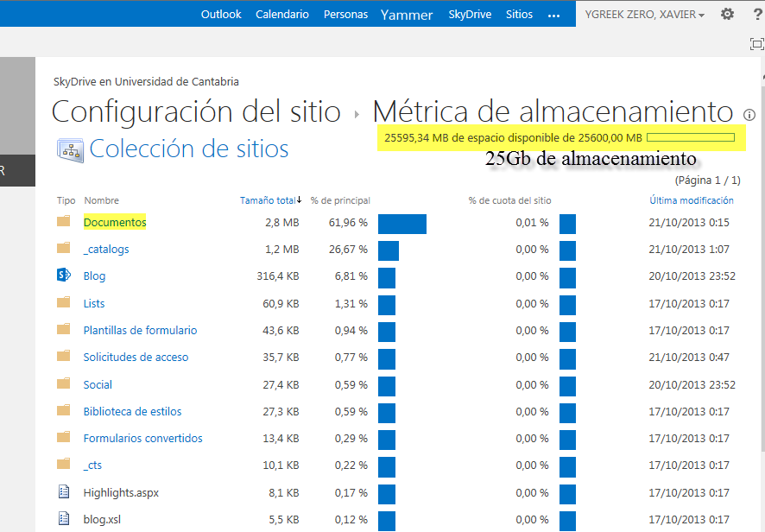Go to Outlook
This screenshot has height=532, width=765.
coord(221,14)
